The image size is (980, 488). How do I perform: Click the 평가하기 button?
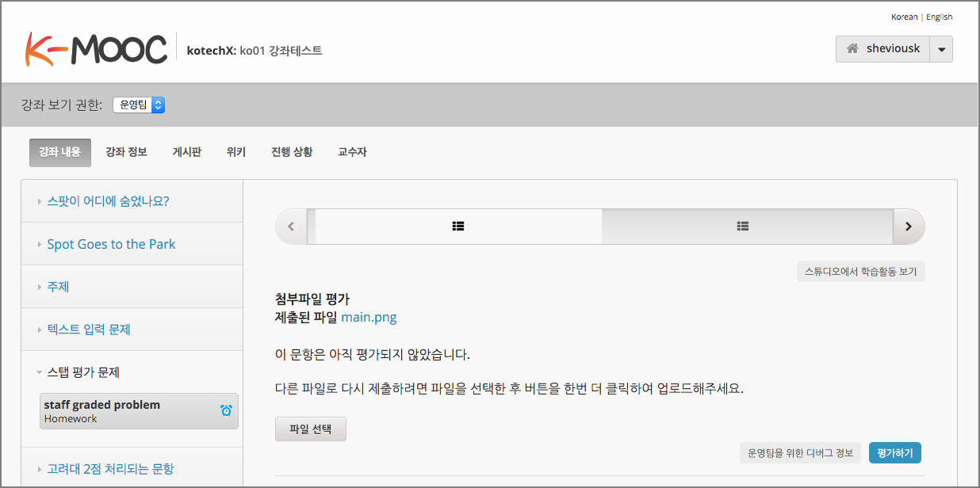(895, 453)
